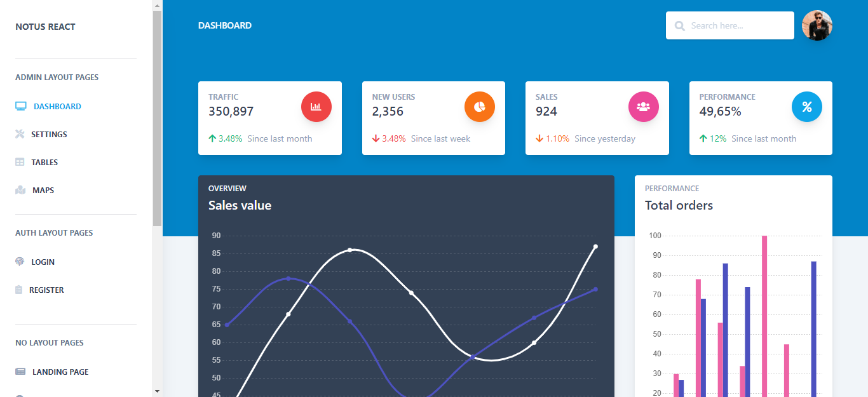Click the magnifier icon in search box
This screenshot has height=397, width=868.
point(680,26)
